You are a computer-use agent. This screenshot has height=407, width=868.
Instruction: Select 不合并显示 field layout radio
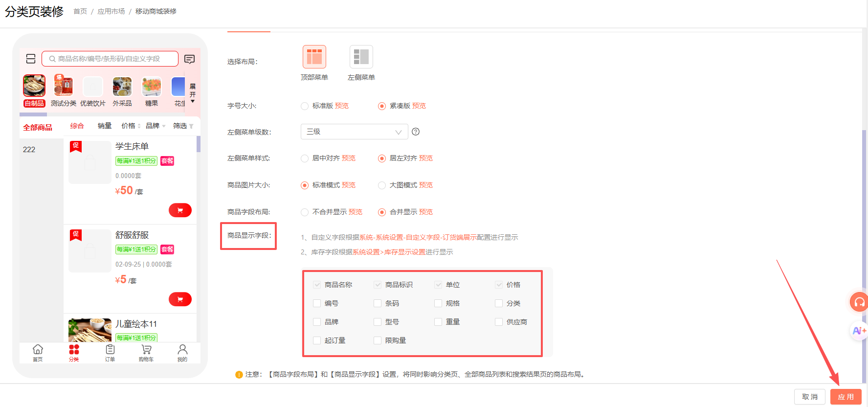(x=305, y=212)
